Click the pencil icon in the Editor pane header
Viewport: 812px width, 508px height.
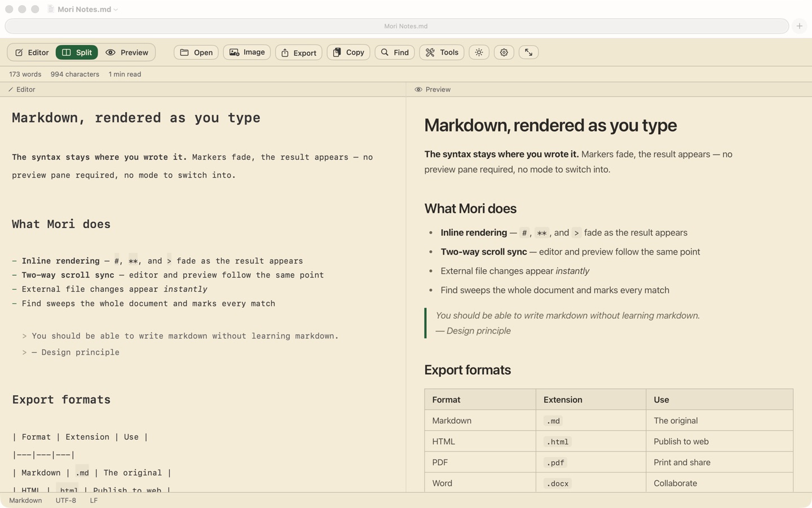pyautogui.click(x=11, y=90)
